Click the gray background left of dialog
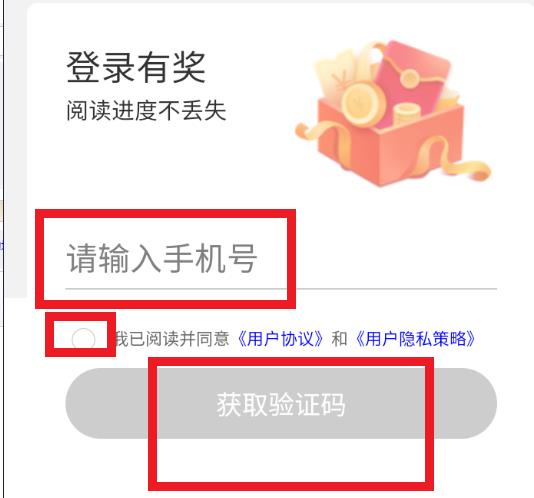This screenshot has width=534, height=498. click(16, 150)
